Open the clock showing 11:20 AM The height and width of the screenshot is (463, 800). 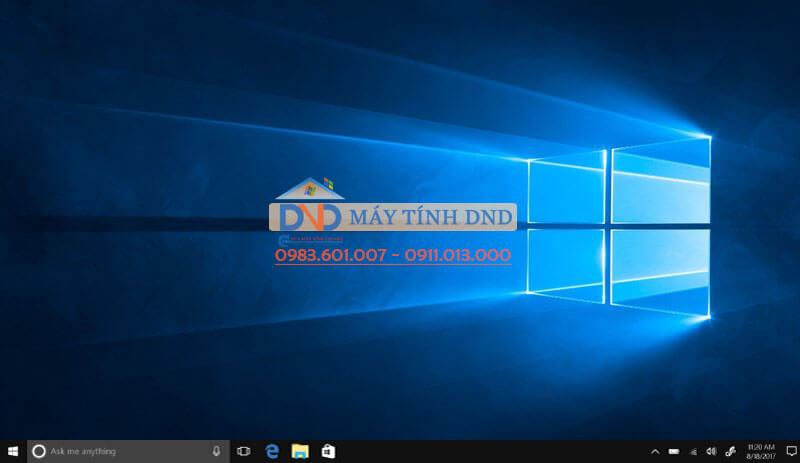click(x=761, y=452)
